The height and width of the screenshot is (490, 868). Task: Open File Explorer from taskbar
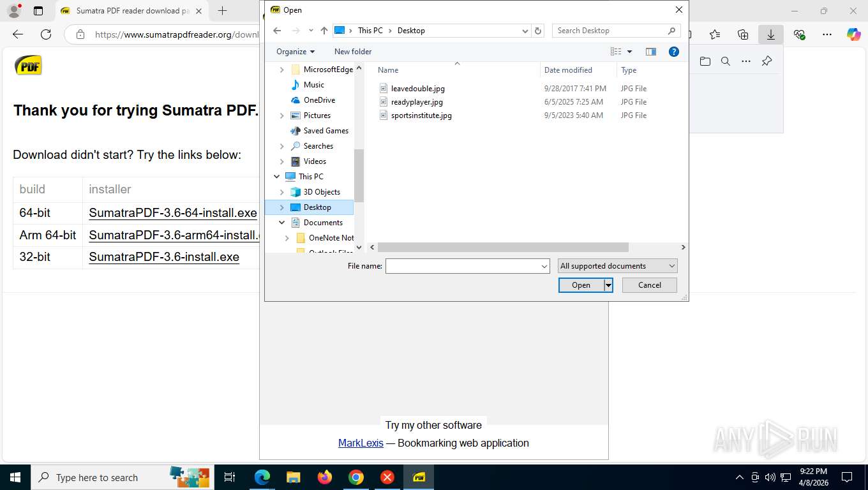tap(293, 477)
